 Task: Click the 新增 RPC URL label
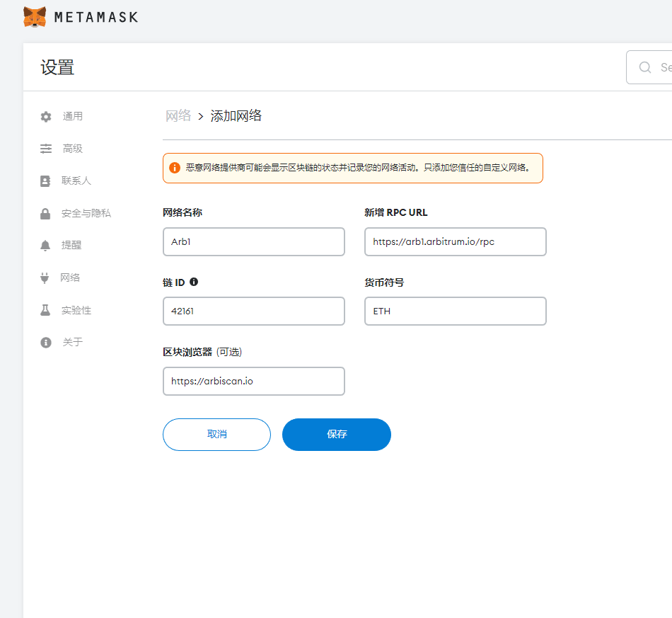point(396,212)
